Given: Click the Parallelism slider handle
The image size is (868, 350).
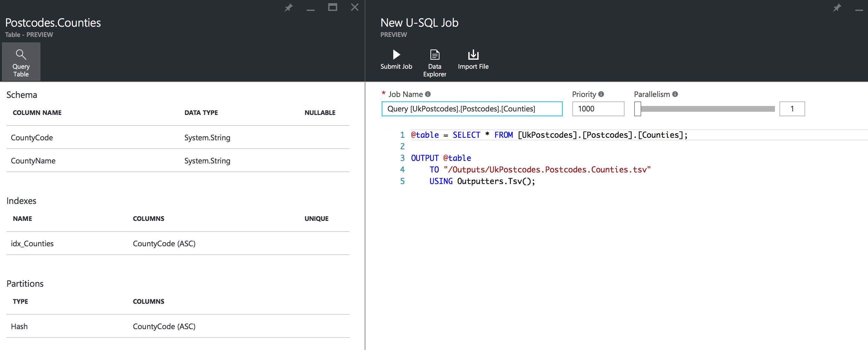Looking at the screenshot, I should [637, 109].
